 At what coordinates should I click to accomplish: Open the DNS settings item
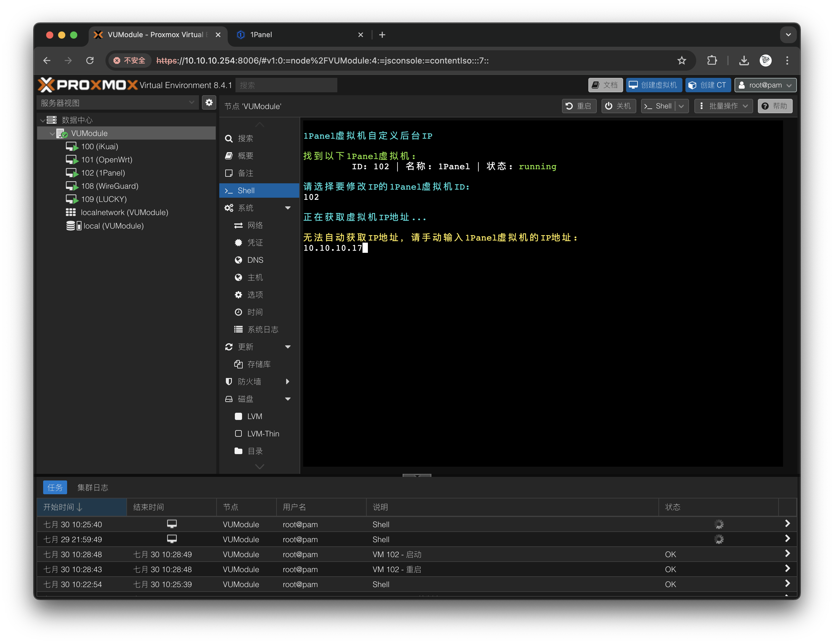point(255,260)
